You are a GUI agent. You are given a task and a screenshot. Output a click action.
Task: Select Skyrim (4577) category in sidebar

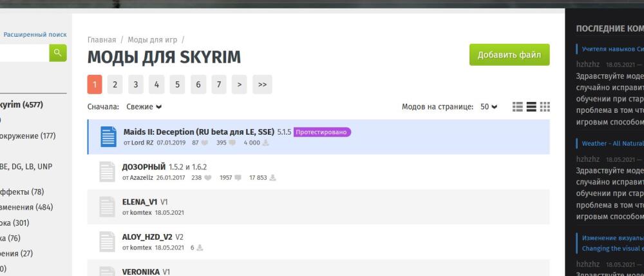21,104
